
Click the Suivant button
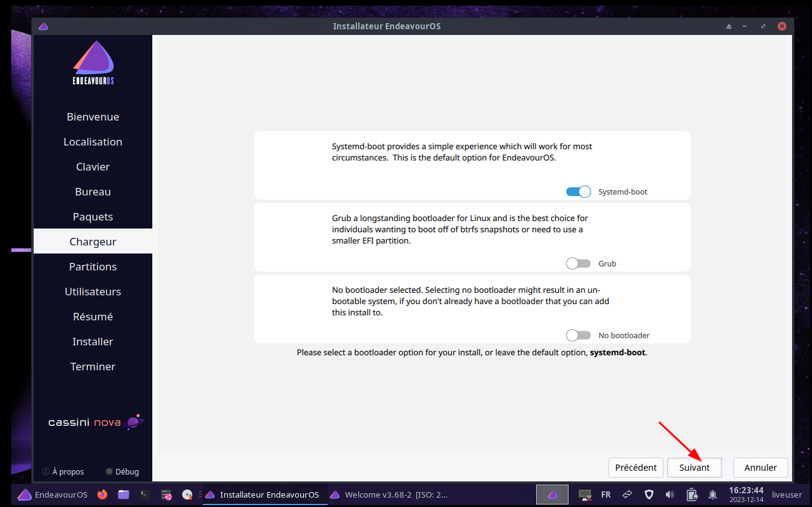point(694,468)
